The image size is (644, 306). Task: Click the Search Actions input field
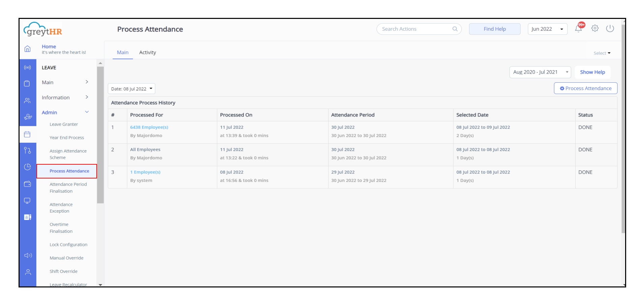point(416,29)
